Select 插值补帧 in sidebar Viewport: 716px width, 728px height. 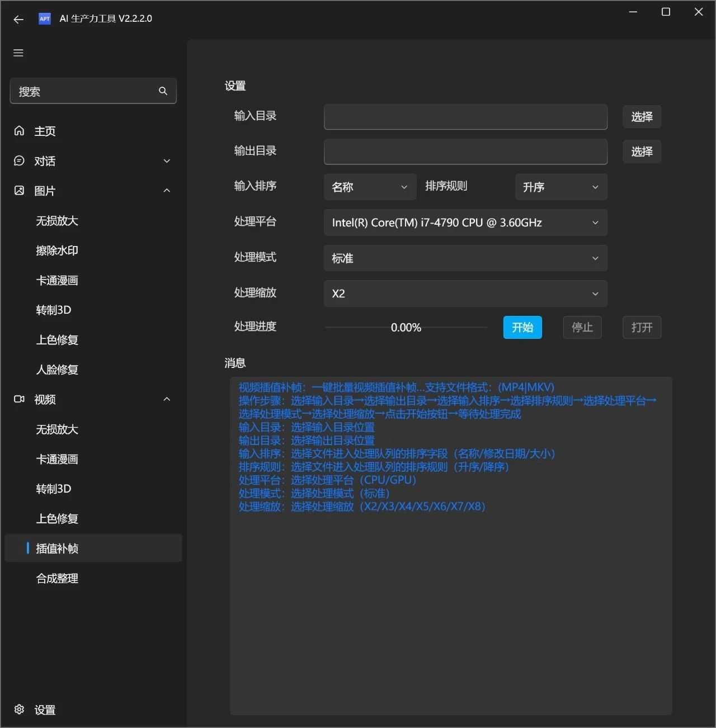[93, 549]
